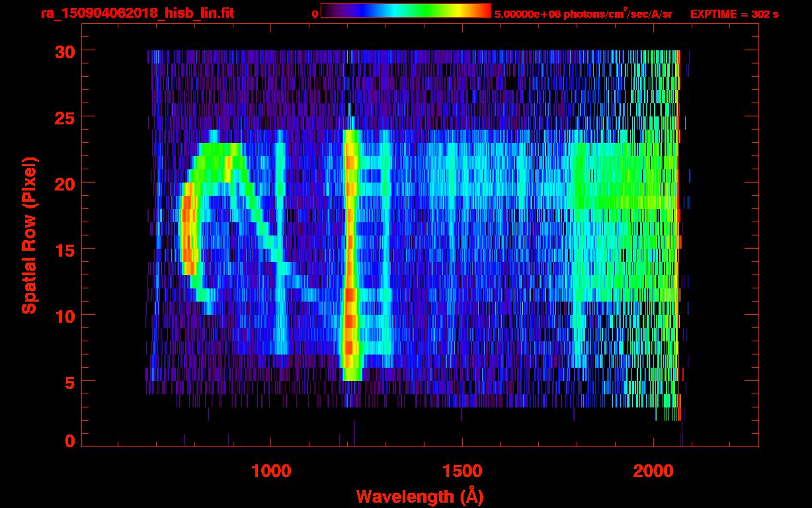Click the EXPTIME = 302 s label

pos(734,14)
